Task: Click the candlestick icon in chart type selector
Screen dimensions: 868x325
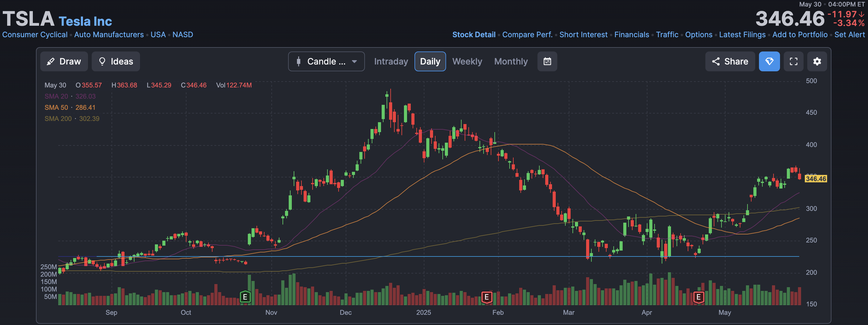Action: pyautogui.click(x=299, y=61)
